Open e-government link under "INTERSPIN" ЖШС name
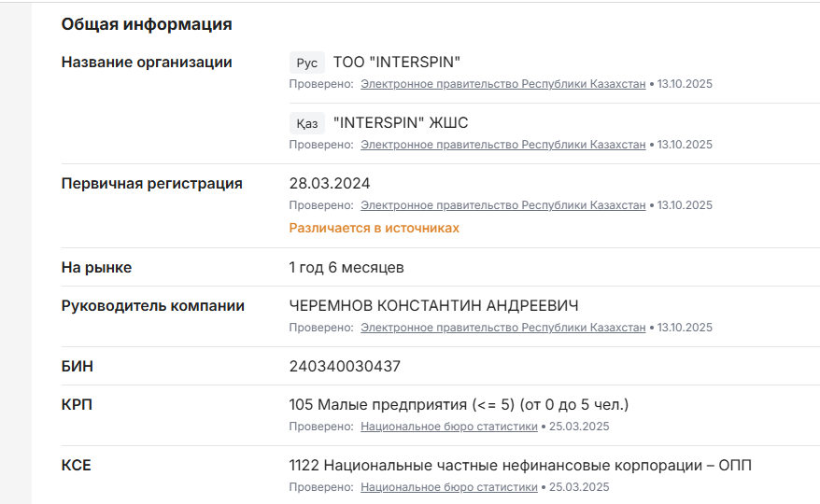The image size is (820, 504). tap(502, 145)
